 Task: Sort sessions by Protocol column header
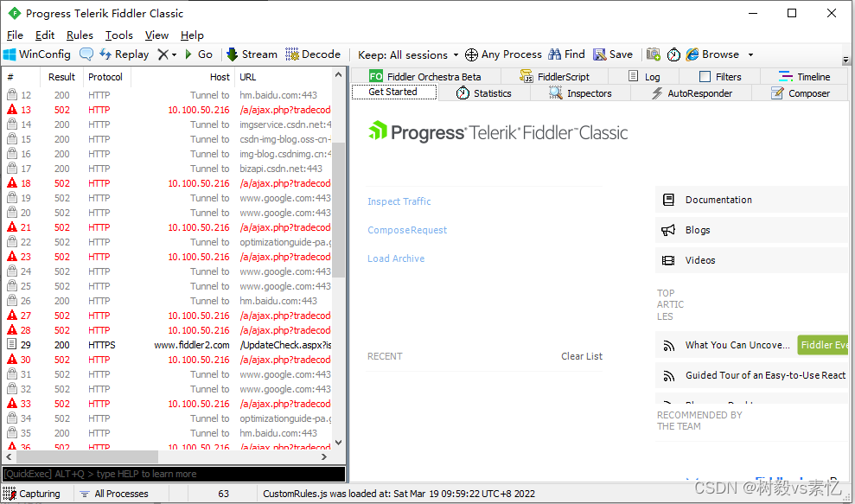[x=105, y=77]
